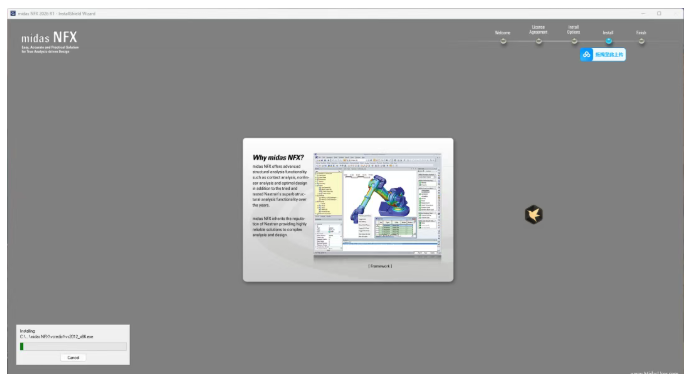Click the green installation progress bar
Image resolution: width=688 pixels, height=386 pixels.
pyautogui.click(x=73, y=347)
